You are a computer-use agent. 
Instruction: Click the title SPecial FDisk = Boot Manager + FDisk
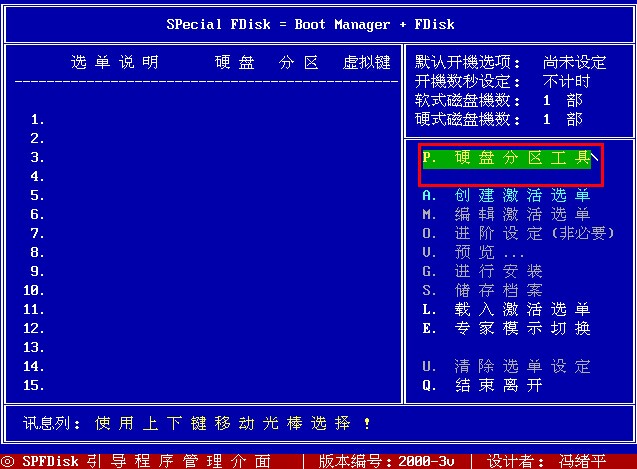pos(310,24)
